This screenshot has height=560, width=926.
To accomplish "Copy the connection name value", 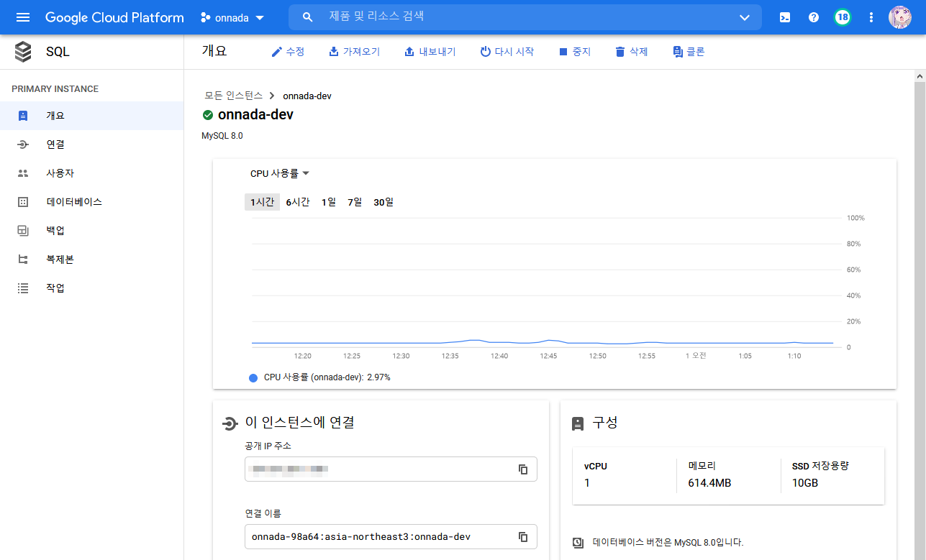I will point(523,537).
